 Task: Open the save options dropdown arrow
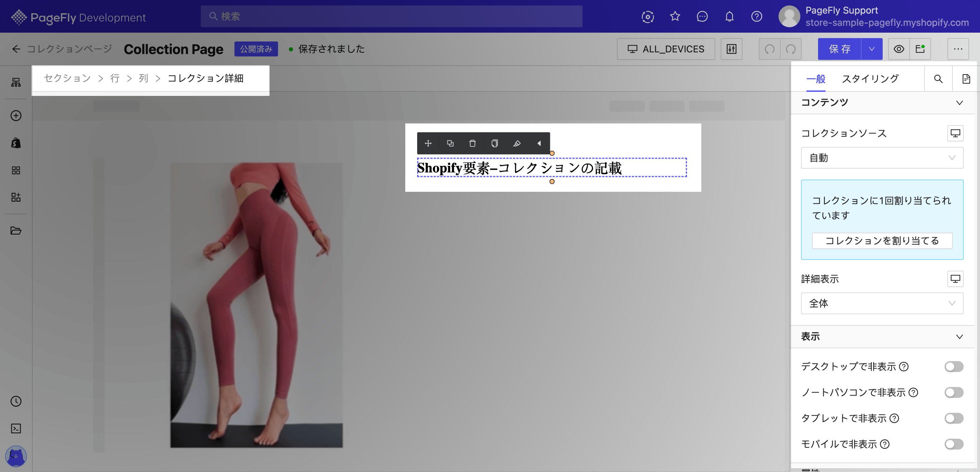pos(871,49)
